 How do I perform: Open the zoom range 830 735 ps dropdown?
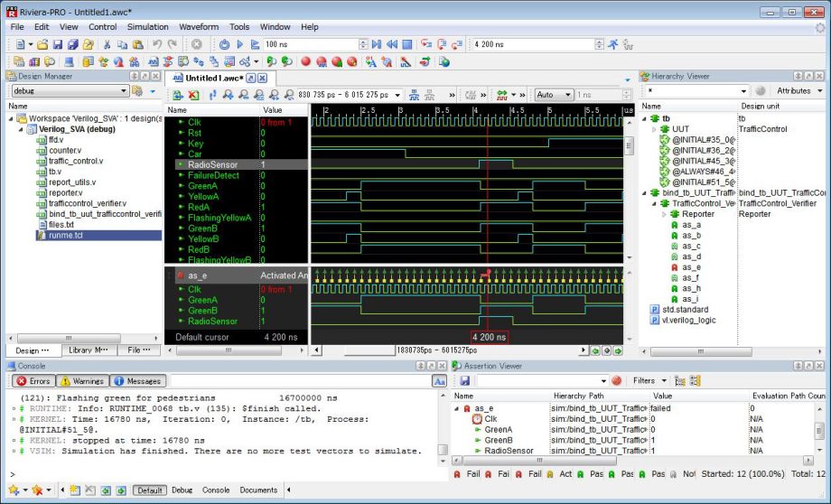tap(397, 95)
